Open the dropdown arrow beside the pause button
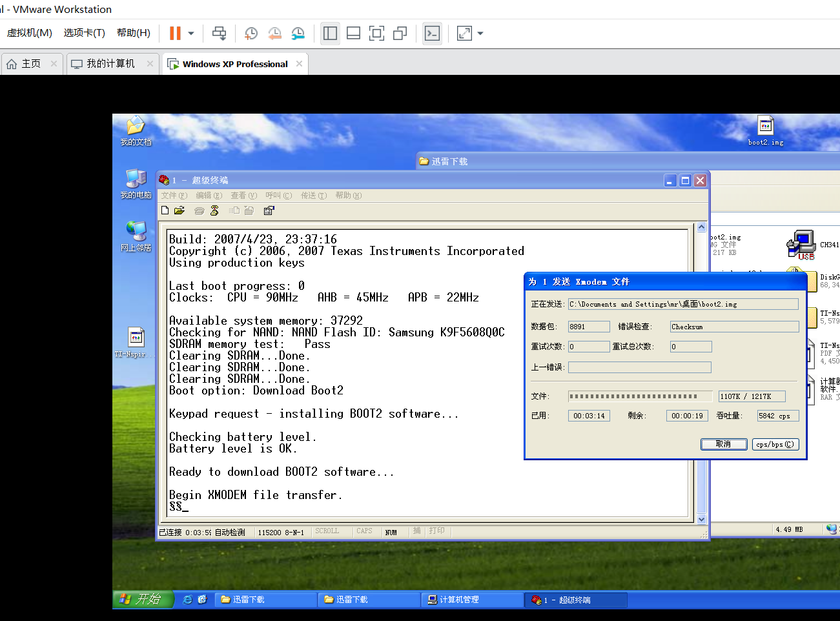The height and width of the screenshot is (621, 840). [191, 34]
